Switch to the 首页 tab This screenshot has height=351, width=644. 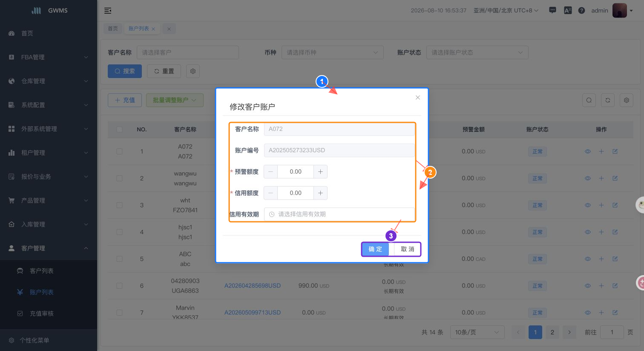pyautogui.click(x=112, y=29)
